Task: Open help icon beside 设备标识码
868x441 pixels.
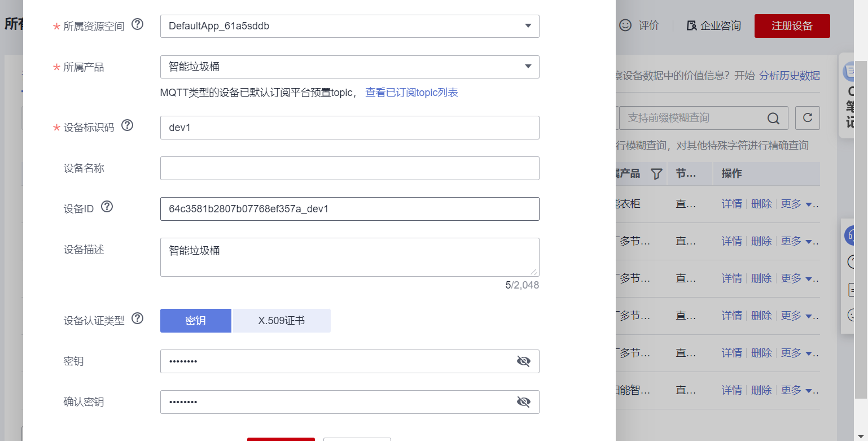Action: coord(128,125)
